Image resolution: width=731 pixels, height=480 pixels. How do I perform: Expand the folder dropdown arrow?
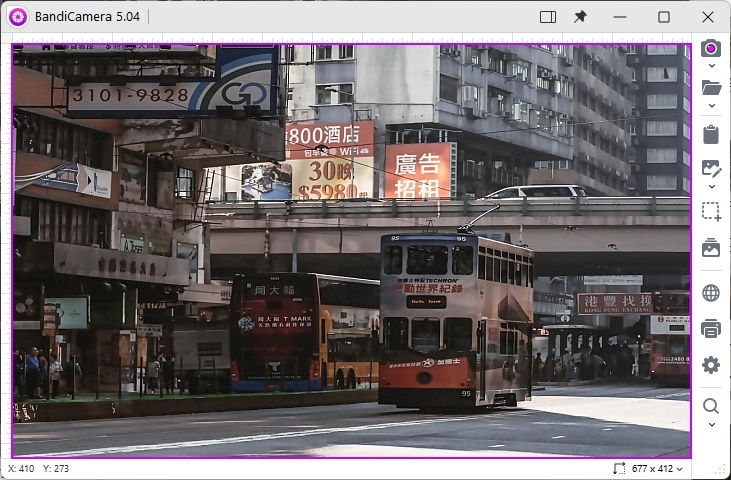711,106
